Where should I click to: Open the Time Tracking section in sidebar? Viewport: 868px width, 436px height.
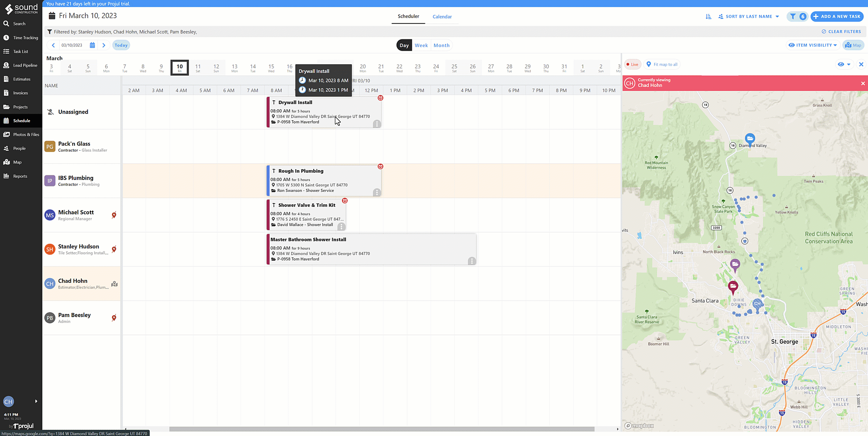21,38
